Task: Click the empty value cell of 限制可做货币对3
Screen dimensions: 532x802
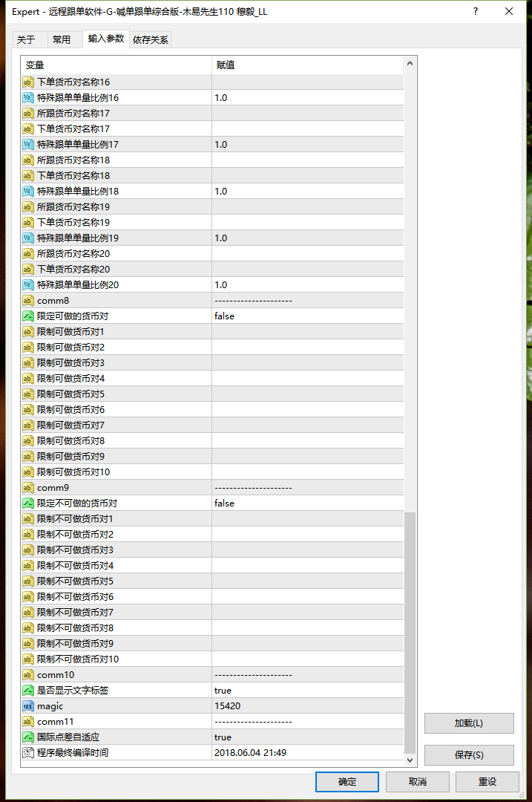Action: pyautogui.click(x=308, y=362)
